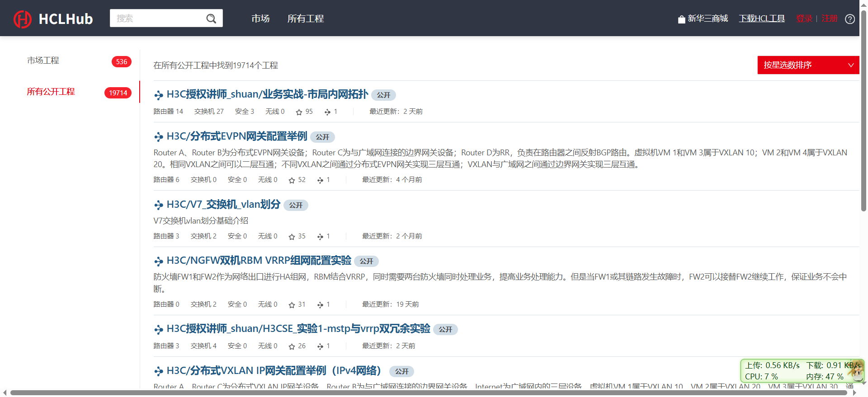Star the 分布式EVPN网关配置举例 project with 52 stars
Image resolution: width=868 pixels, height=397 pixels.
pos(292,180)
